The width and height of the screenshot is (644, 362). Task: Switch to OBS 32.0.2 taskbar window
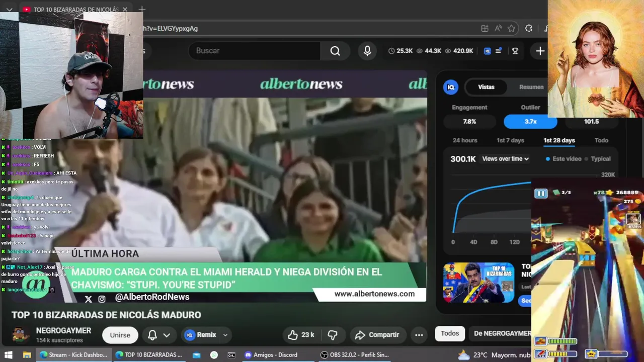click(355, 355)
